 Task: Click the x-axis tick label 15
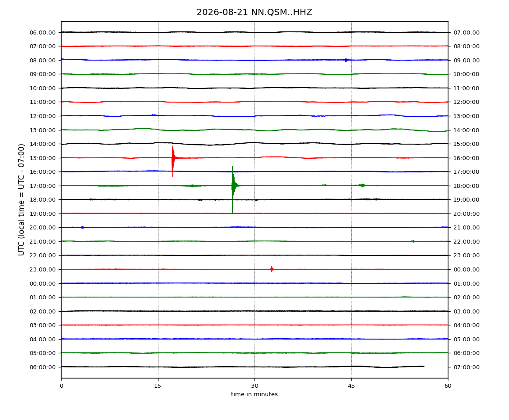click(158, 386)
